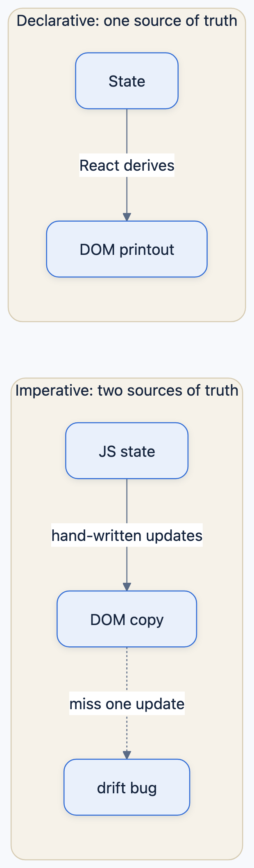The height and width of the screenshot is (868, 254).
Task: Click the line below JS state node
Action: [x=127, y=501]
